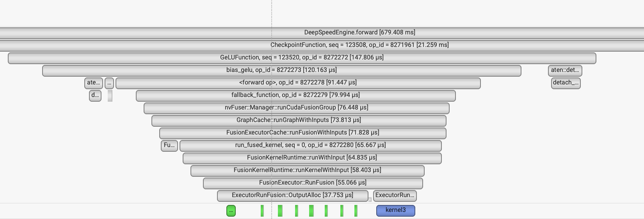The width and height of the screenshot is (644, 219).
Task: Select the blue kernel3 slice
Action: 395,210
